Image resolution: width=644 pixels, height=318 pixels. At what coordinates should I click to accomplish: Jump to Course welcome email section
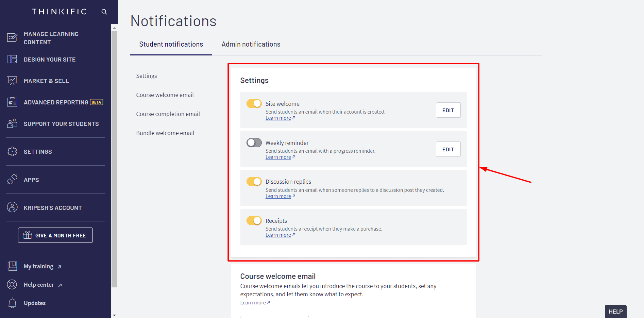tap(165, 95)
